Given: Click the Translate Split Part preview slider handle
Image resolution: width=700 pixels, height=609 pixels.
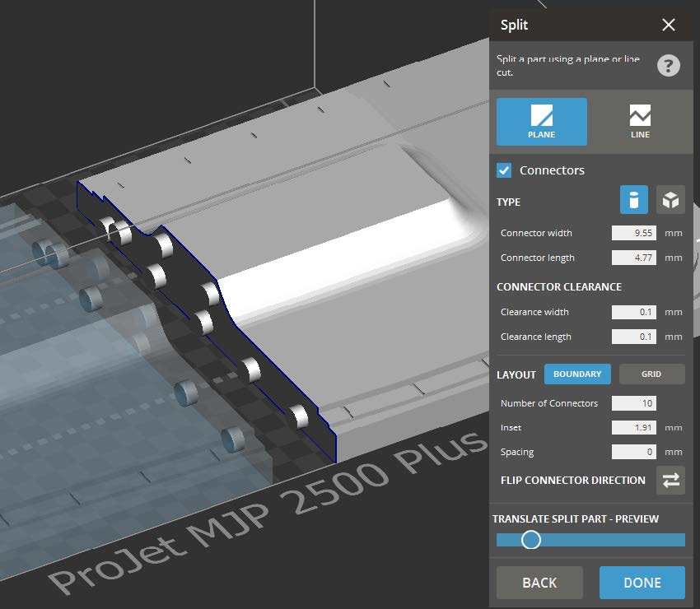Looking at the screenshot, I should pos(531,540).
